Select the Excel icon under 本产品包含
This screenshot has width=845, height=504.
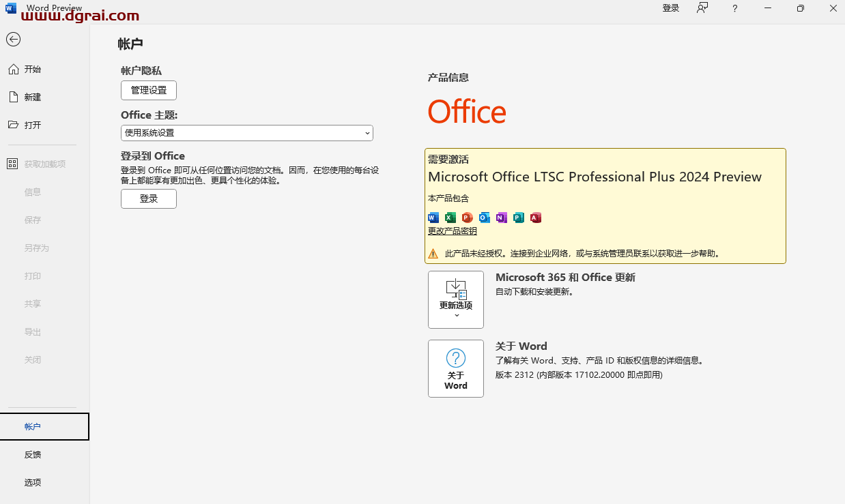[x=450, y=218]
